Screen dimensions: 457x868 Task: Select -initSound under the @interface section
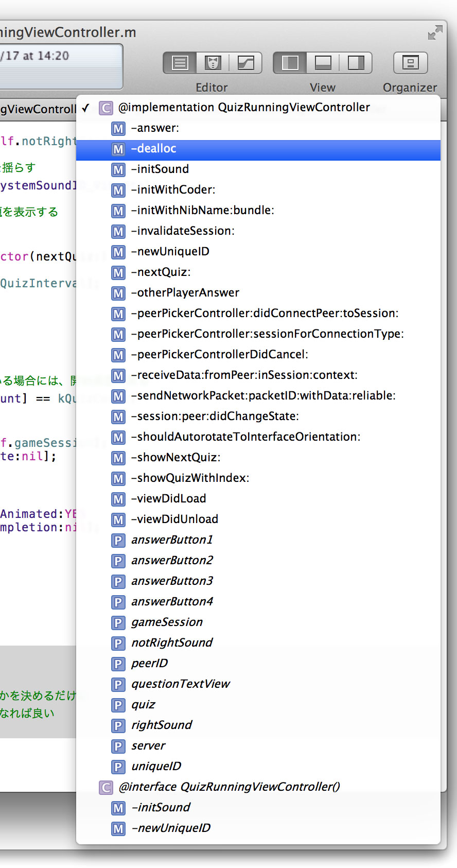pos(258,808)
